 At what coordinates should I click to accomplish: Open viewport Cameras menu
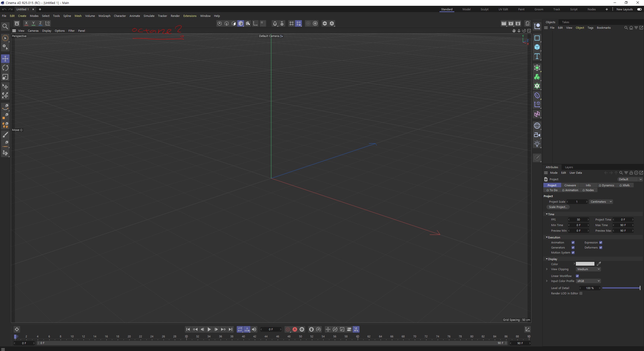click(33, 31)
